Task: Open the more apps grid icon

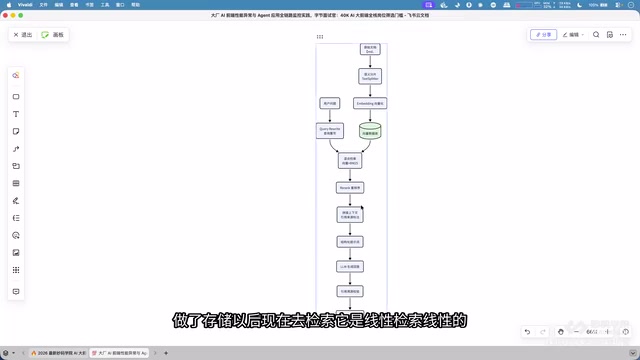Action: [x=16, y=270]
